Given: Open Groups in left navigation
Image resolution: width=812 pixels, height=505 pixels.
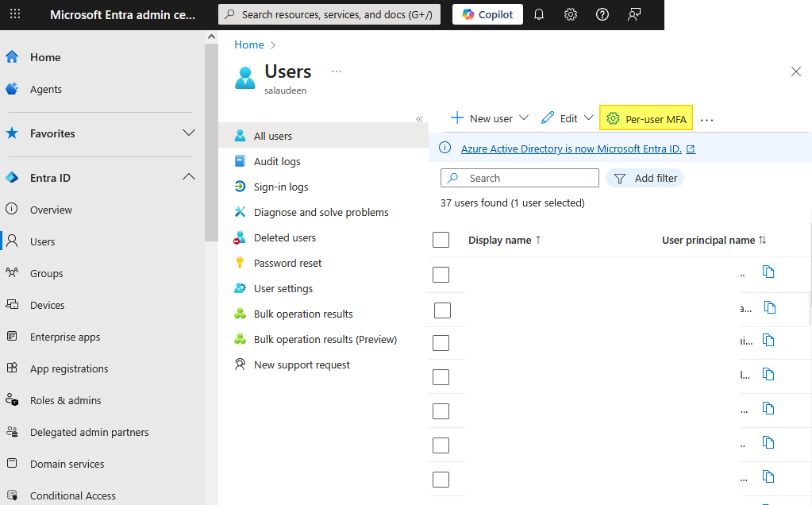Looking at the screenshot, I should point(46,273).
